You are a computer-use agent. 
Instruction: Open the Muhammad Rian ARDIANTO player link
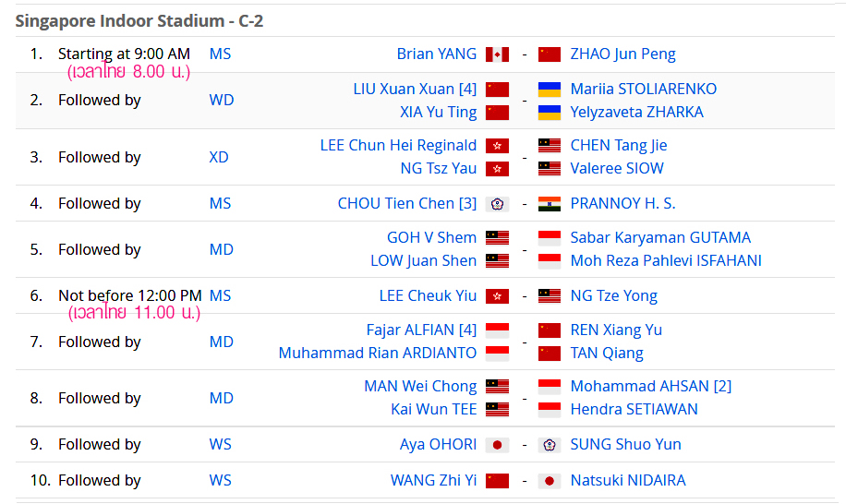click(378, 353)
